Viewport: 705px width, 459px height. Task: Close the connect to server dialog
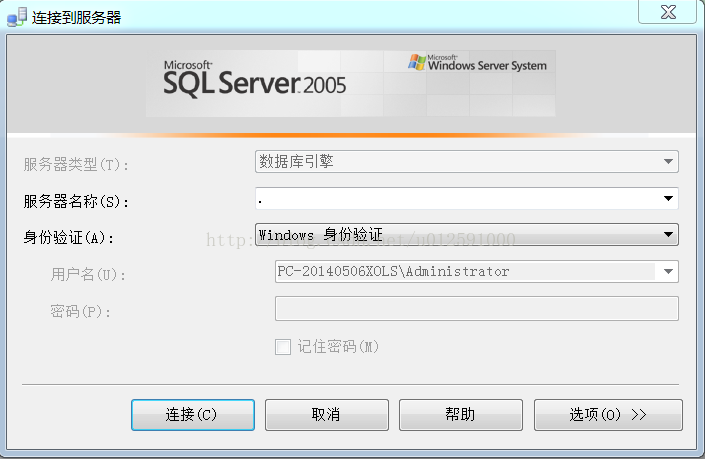(668, 12)
